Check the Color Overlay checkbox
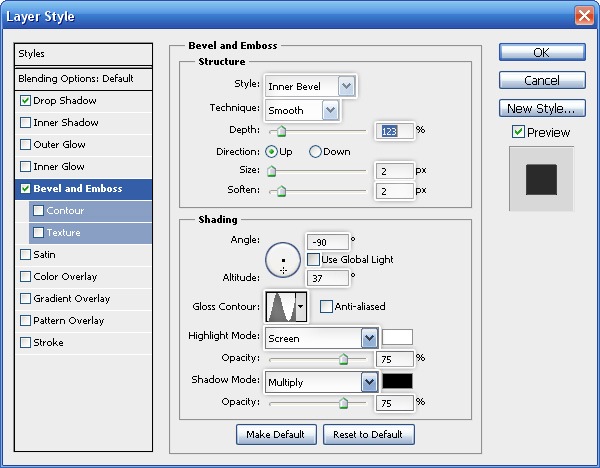This screenshot has height=468, width=600. click(25, 277)
